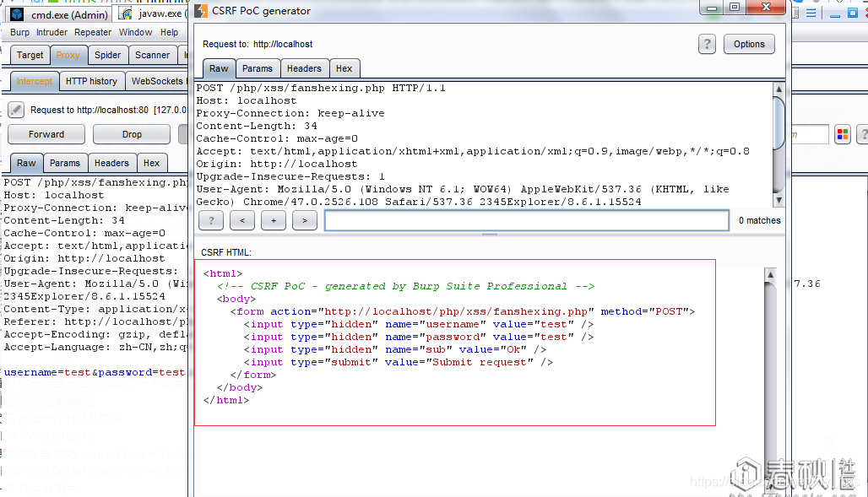Select Hex tab in Burp Intercept view
This screenshot has height=497, width=868.
[x=151, y=163]
